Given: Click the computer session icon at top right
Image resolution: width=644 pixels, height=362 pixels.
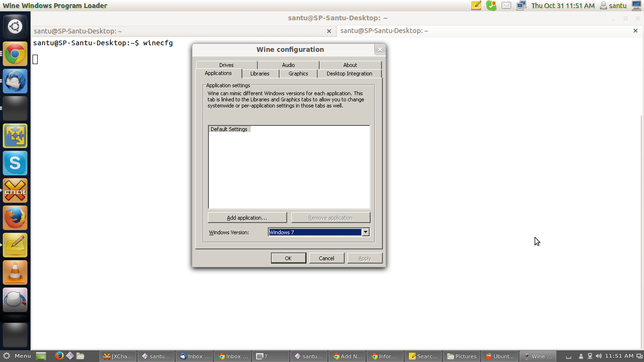Looking at the screenshot, I should [637, 6].
